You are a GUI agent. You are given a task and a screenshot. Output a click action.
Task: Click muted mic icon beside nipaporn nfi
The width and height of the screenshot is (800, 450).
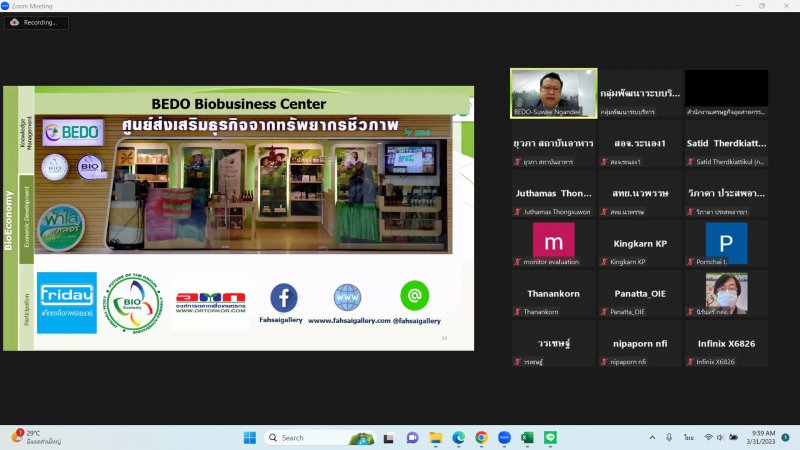click(604, 362)
